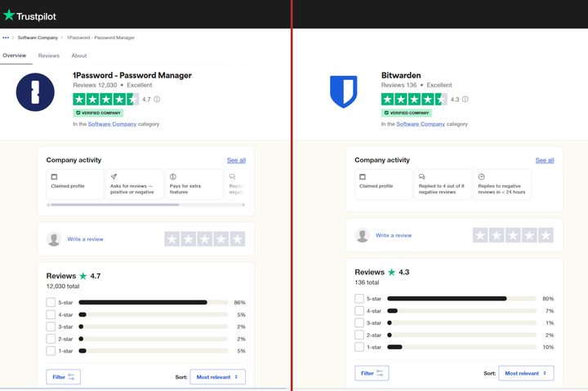588x391 pixels.
Task: Check 1-star filter for Bitwarden
Action: tap(359, 347)
